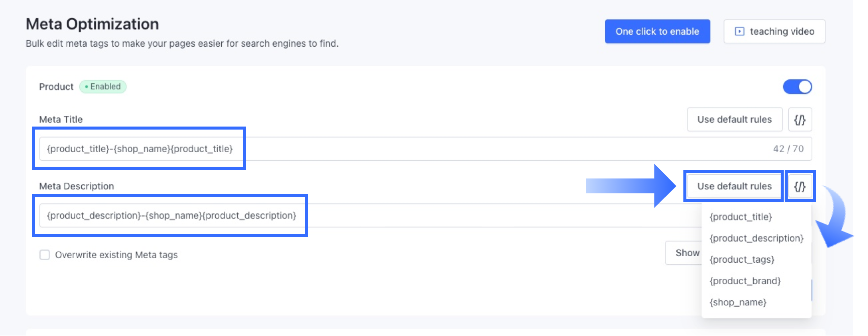
Task: Click the 42 / 70 character counter
Action: tap(788, 149)
